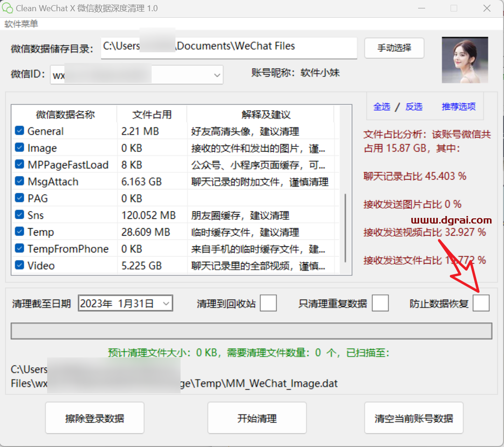
Task: Click the 聊天记录占比 45.403 % text
Action: pyautogui.click(x=415, y=176)
